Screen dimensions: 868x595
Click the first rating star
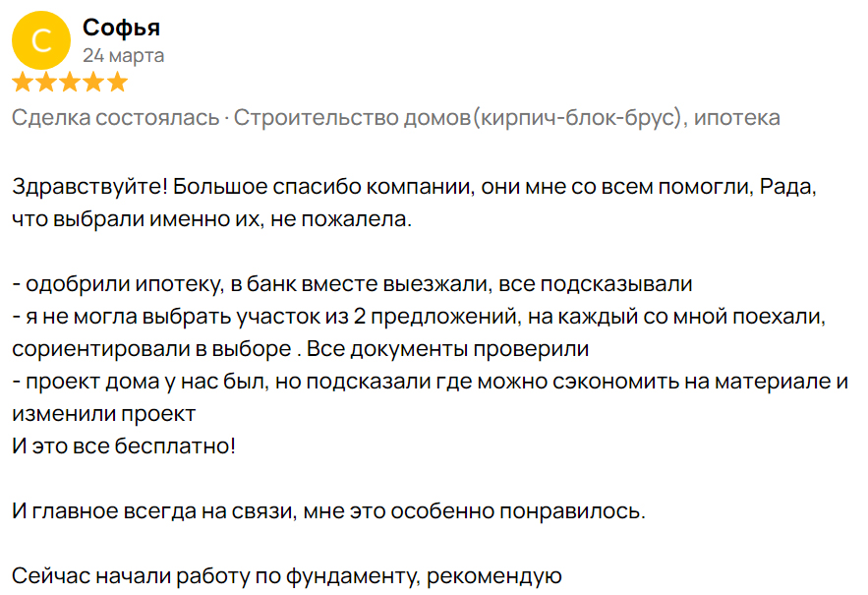[x=23, y=82]
